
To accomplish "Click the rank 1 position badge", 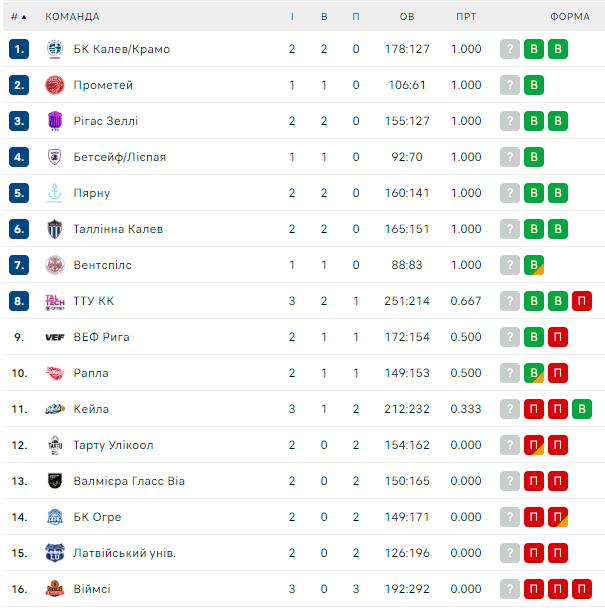I will pos(19,49).
